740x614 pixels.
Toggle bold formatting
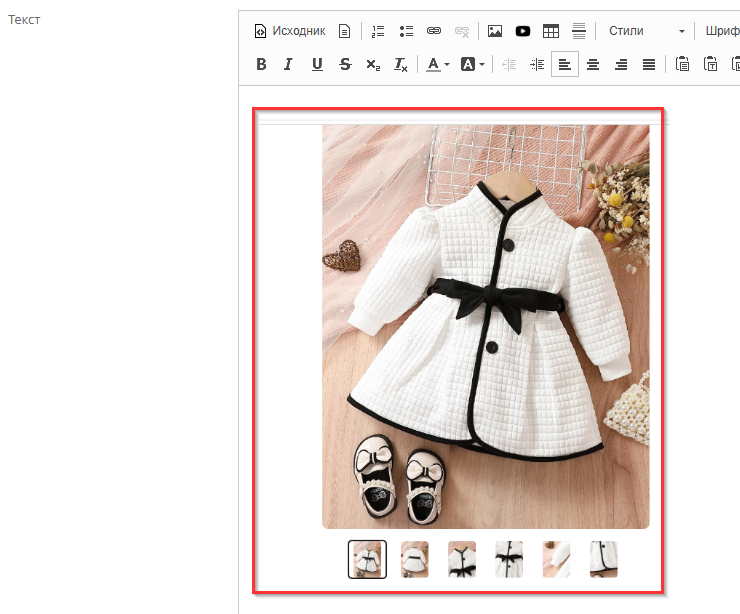coord(262,65)
